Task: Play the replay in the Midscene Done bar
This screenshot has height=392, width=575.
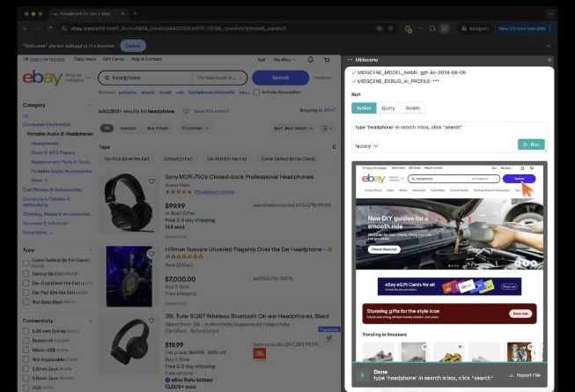Action: (362, 374)
